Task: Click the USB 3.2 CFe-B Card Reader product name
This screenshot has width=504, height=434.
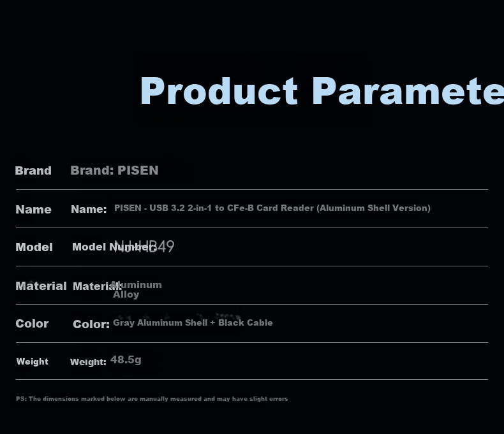Action: 272,208
